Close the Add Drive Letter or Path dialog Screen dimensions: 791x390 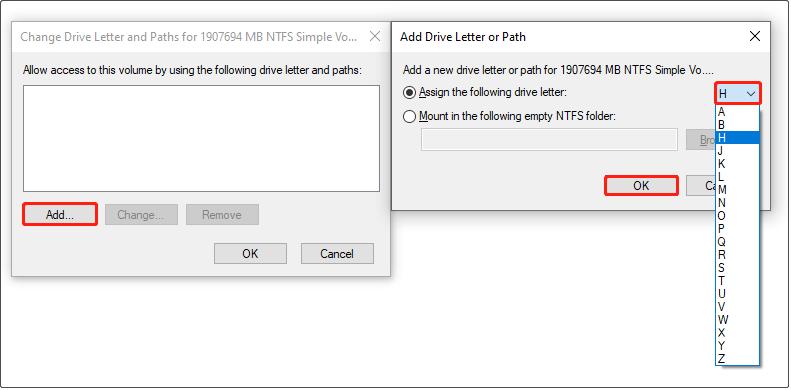tap(755, 36)
